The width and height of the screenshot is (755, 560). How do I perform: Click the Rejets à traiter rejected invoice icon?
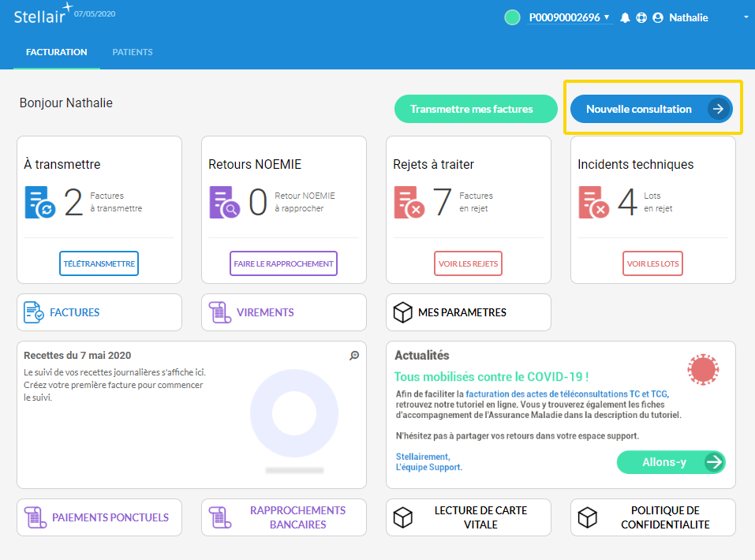(x=409, y=202)
